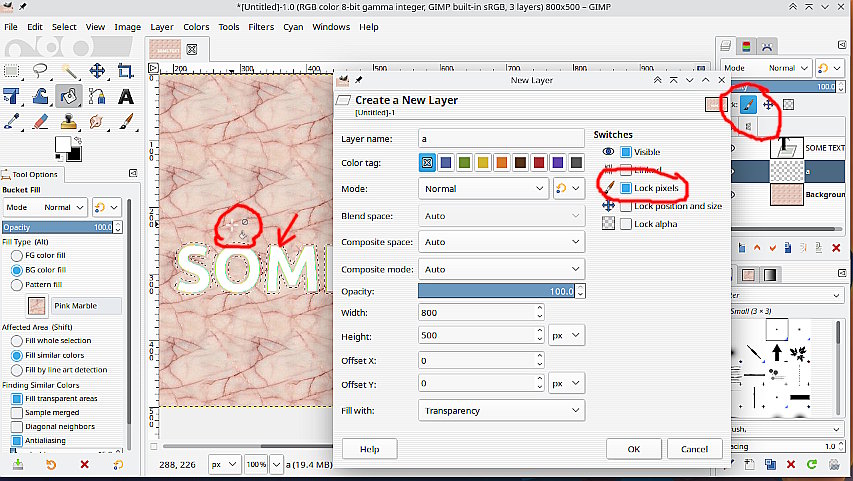853x481 pixels.
Task: Open Bucket Fill Mode dropdown in Tool Options
Action: 45,207
